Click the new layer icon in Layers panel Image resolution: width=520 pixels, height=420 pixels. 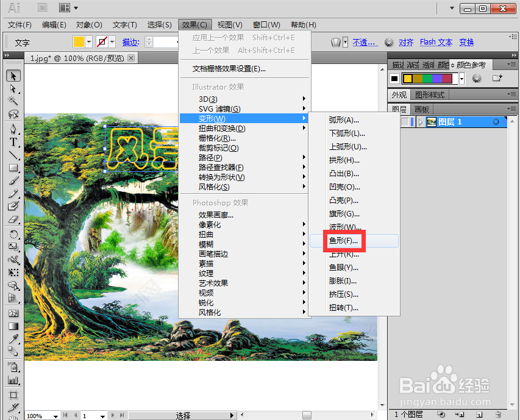(479, 414)
